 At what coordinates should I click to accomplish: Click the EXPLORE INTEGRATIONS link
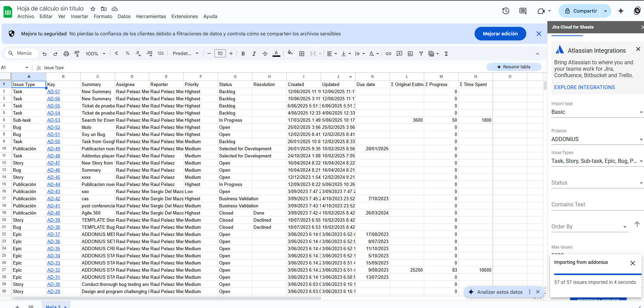[584, 87]
